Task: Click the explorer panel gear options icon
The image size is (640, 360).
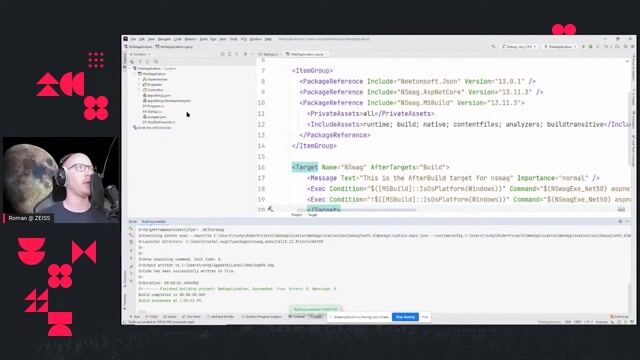Action: pos(245,54)
